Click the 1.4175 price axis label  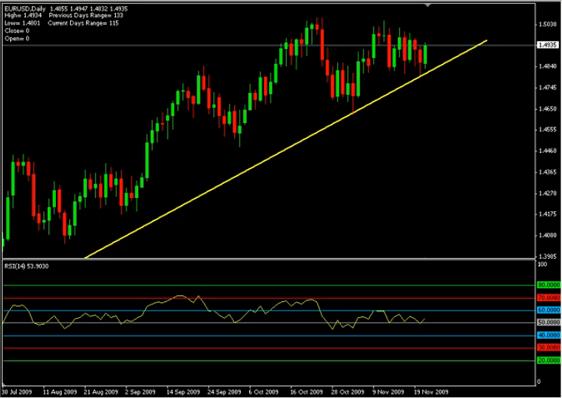click(x=548, y=214)
